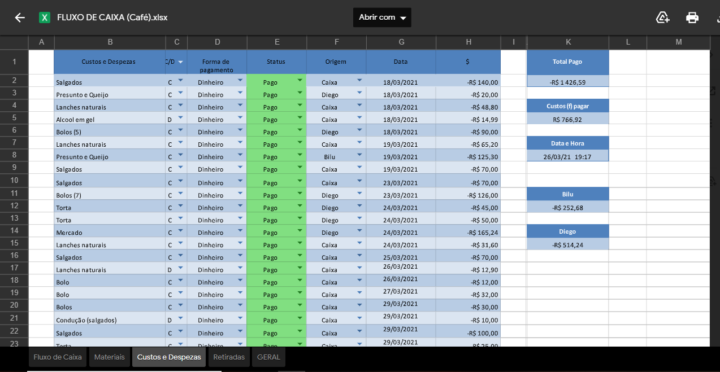The height and width of the screenshot is (372, 720).
Task: Select the Custos e Despezas sheet tab
Action: (x=169, y=357)
